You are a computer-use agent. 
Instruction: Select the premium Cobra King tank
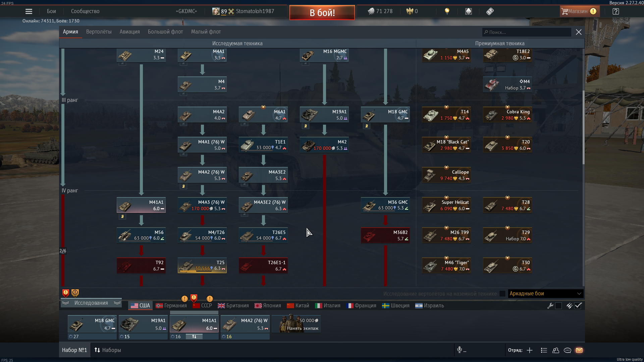click(507, 115)
